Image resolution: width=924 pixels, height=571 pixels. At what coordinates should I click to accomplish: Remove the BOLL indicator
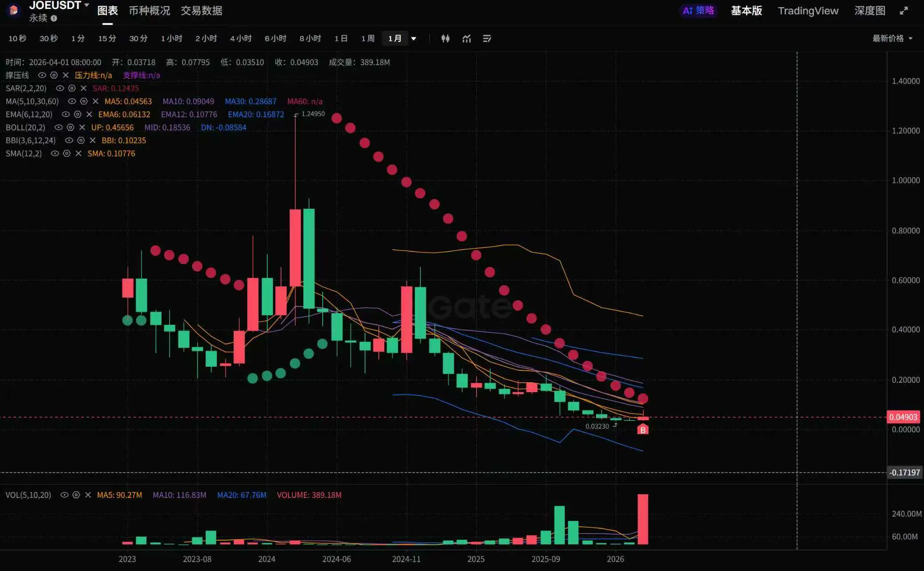click(x=82, y=128)
